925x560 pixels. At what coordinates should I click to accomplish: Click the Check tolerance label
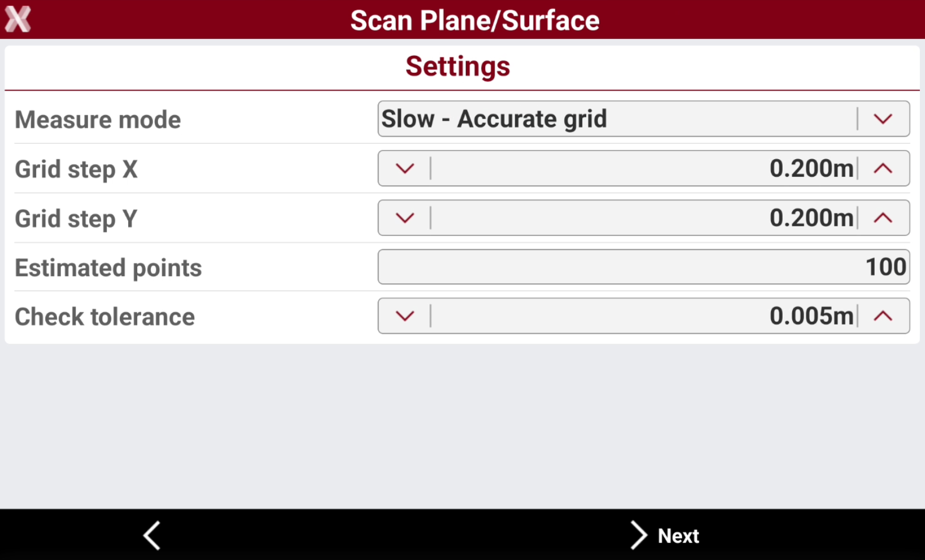pos(104,317)
